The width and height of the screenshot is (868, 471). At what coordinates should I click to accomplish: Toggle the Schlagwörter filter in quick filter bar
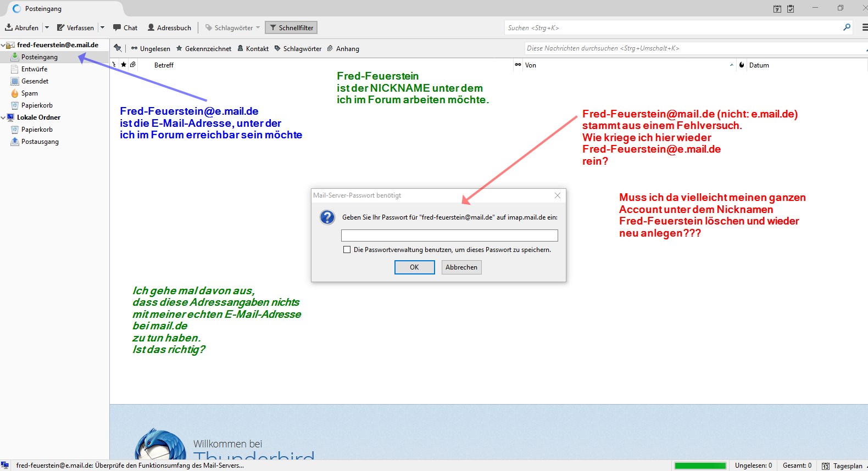[x=298, y=49]
